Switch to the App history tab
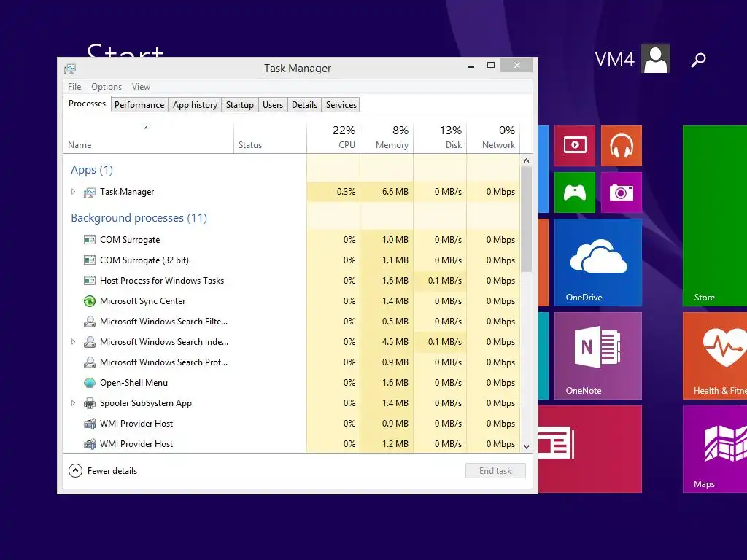 coord(195,105)
